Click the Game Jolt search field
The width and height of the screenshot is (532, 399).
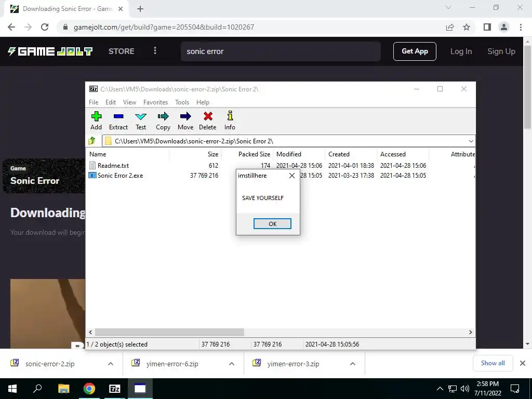tap(281, 51)
